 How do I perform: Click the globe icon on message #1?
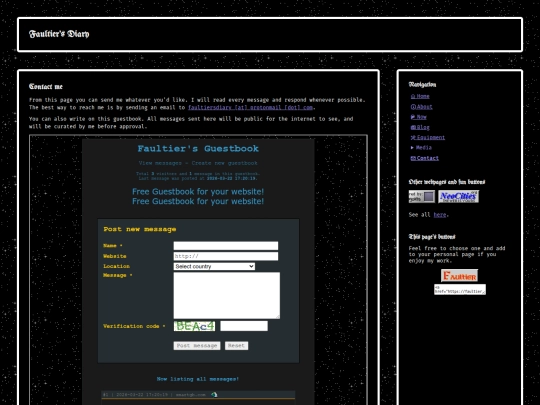[214, 395]
